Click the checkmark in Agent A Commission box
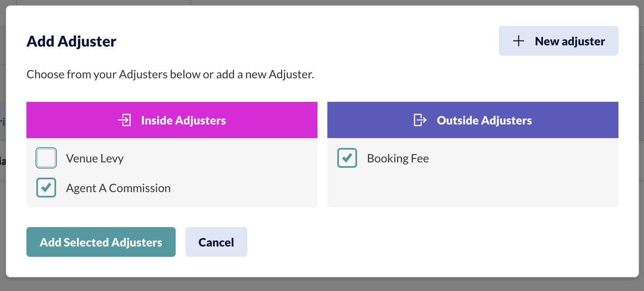The width and height of the screenshot is (644, 291). (x=46, y=188)
